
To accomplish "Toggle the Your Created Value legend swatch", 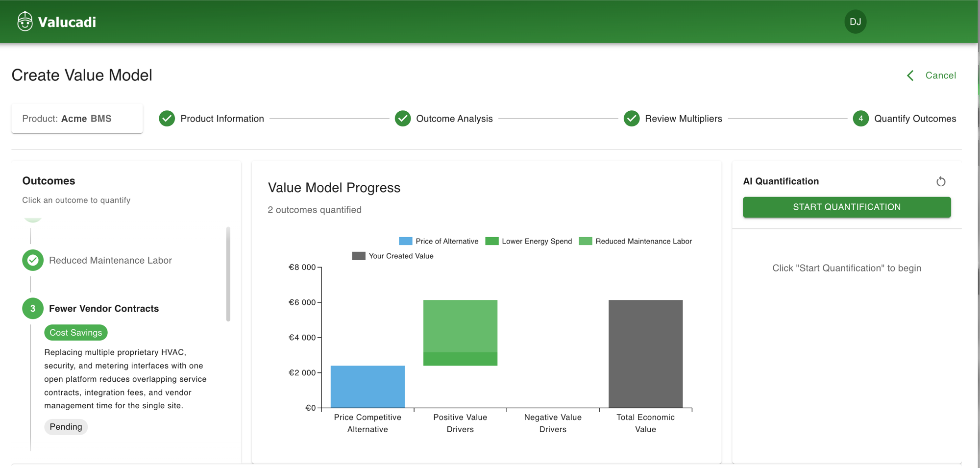I will (359, 256).
